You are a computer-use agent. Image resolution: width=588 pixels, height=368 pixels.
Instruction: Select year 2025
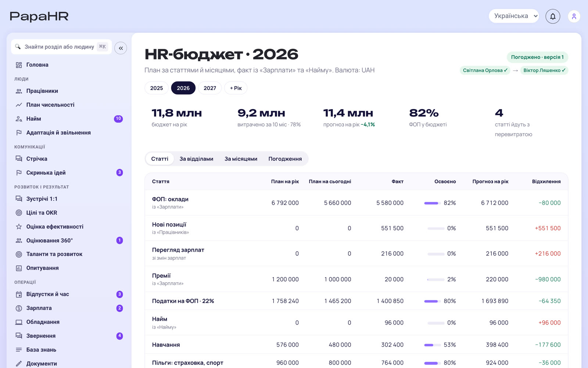point(157,88)
